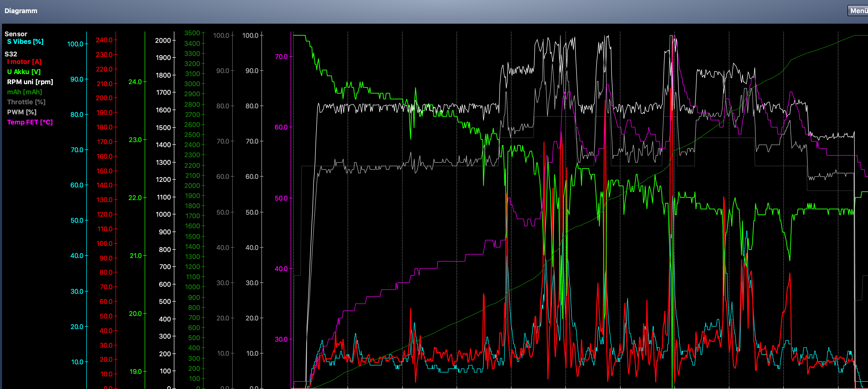This screenshot has height=389, width=868.
Task: Click the white 2000 rpm axis label
Action: point(163,41)
